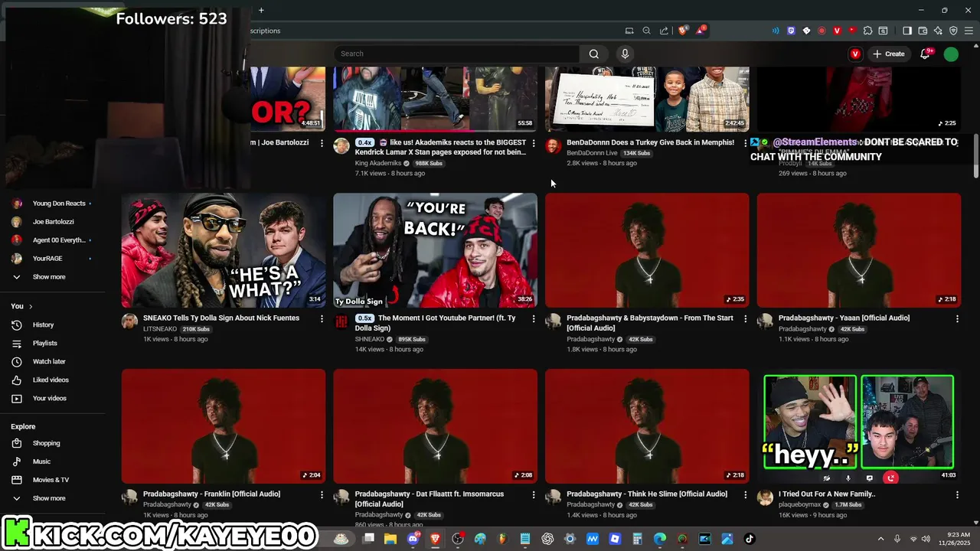Open the green account avatar menu
The image size is (980, 551).
pyautogui.click(x=951, y=54)
